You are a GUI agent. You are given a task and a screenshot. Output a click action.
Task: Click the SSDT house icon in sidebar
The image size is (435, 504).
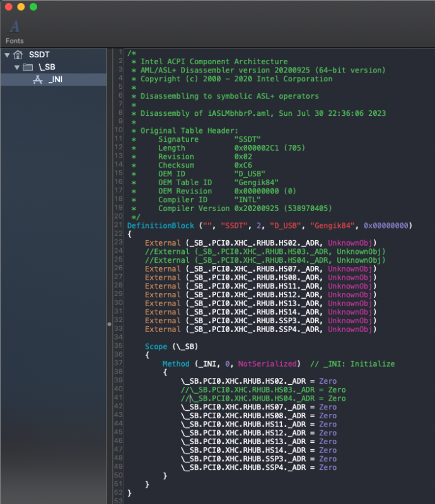tap(18, 55)
